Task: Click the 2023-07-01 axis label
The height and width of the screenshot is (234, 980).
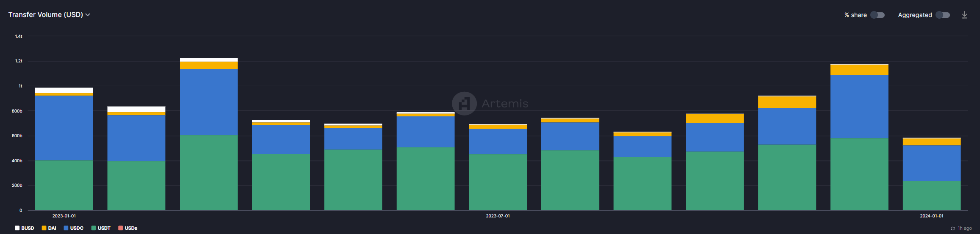Action: pos(498,216)
